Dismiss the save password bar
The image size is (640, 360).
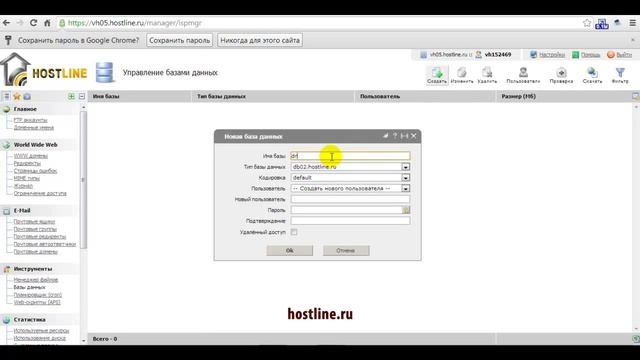tap(633, 40)
